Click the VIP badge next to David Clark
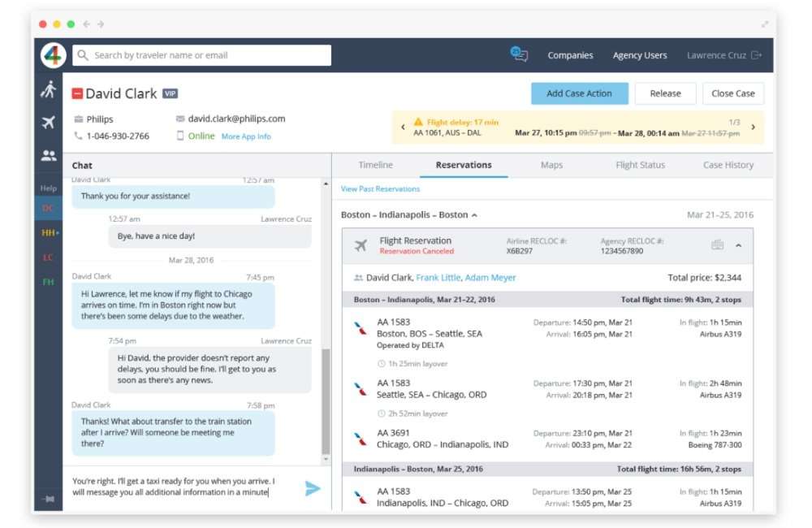This screenshot has height=528, width=812. 170,93
